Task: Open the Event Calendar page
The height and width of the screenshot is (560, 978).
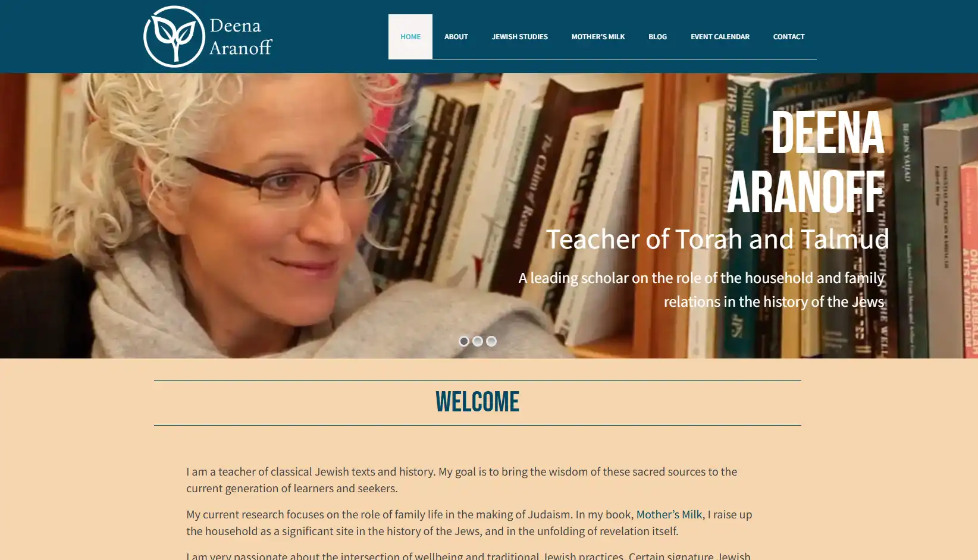Action: click(x=720, y=37)
